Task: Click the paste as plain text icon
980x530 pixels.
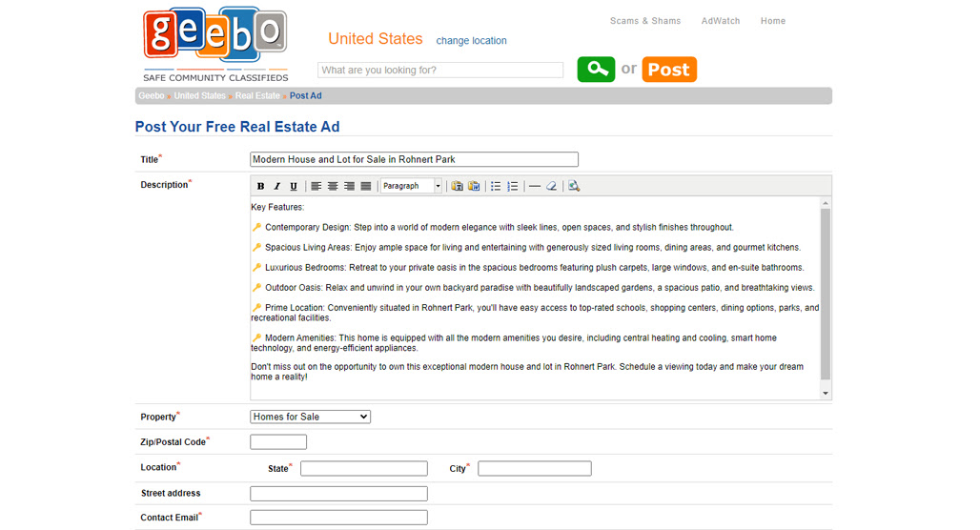Action: (457, 186)
